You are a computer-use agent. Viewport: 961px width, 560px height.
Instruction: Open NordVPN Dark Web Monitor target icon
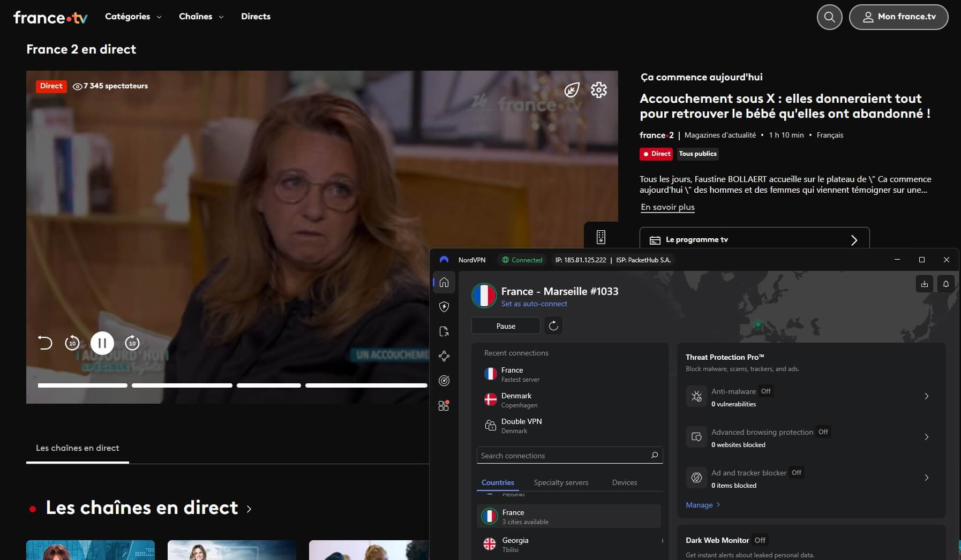pyautogui.click(x=444, y=381)
